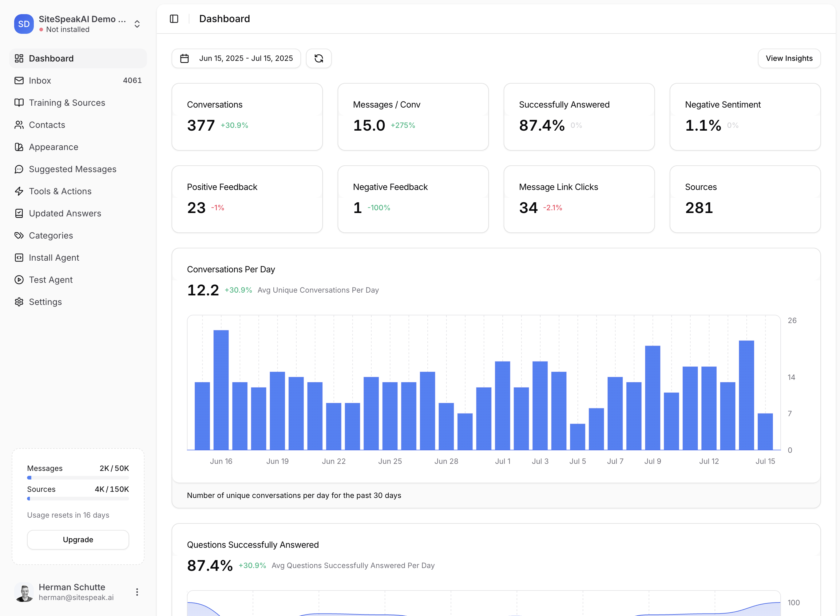This screenshot has width=840, height=616.
Task: Go to Inbox
Action: coord(78,81)
